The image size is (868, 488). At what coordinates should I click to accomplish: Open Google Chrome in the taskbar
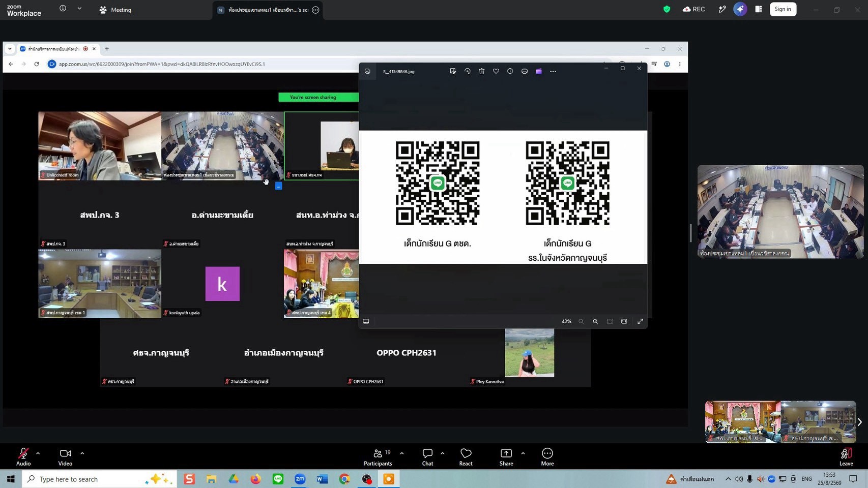coord(344,479)
